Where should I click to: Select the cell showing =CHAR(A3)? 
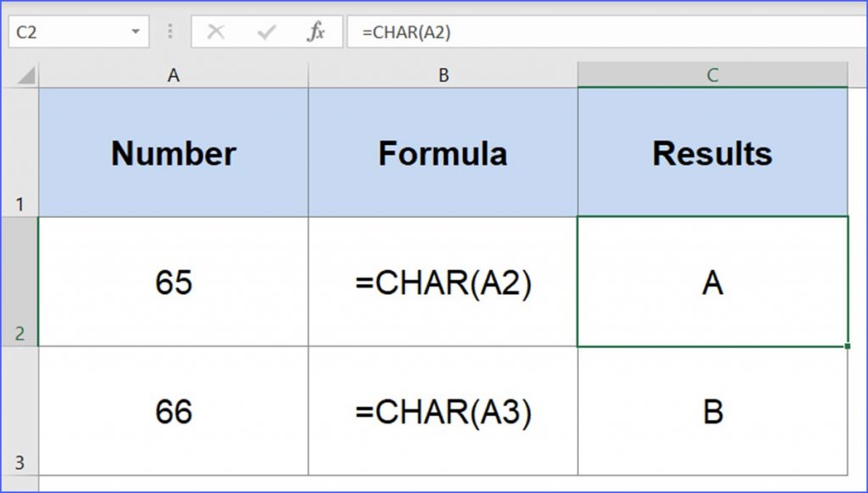(442, 413)
